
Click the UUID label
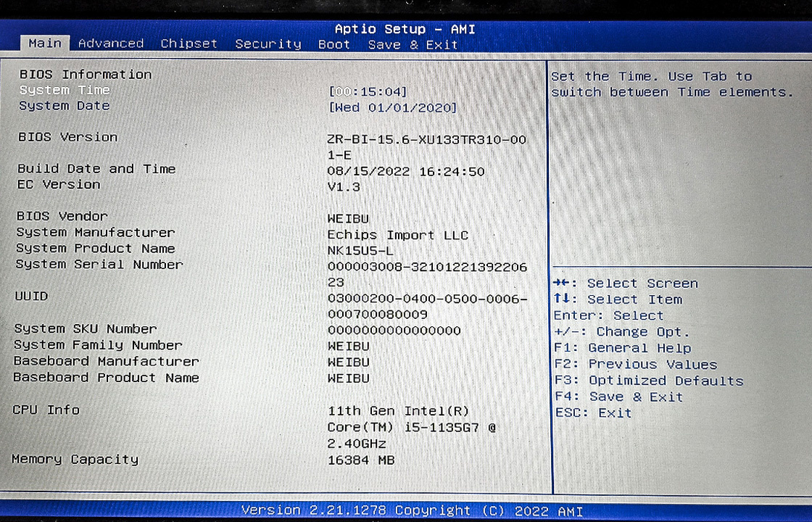tap(32, 297)
